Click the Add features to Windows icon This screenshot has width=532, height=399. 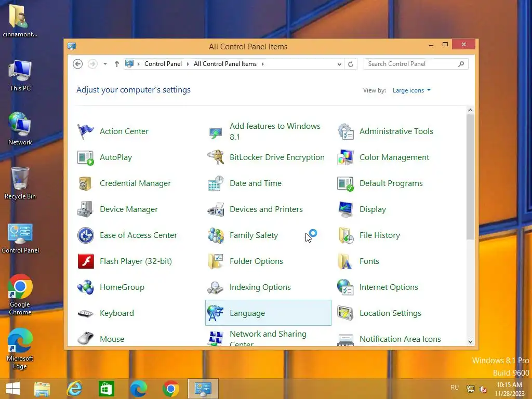216,132
